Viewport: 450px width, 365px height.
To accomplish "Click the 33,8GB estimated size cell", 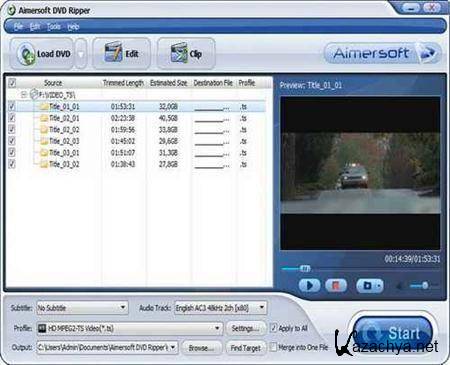I will coord(168,130).
